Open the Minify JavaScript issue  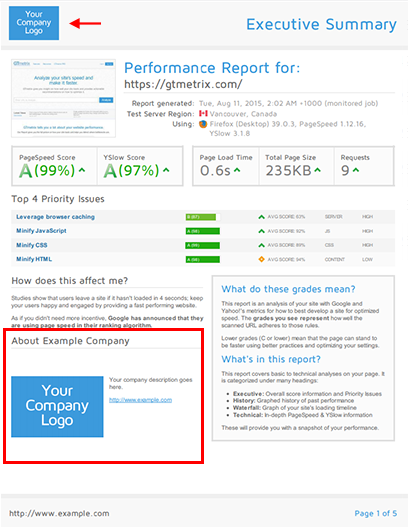pyautogui.click(x=41, y=231)
